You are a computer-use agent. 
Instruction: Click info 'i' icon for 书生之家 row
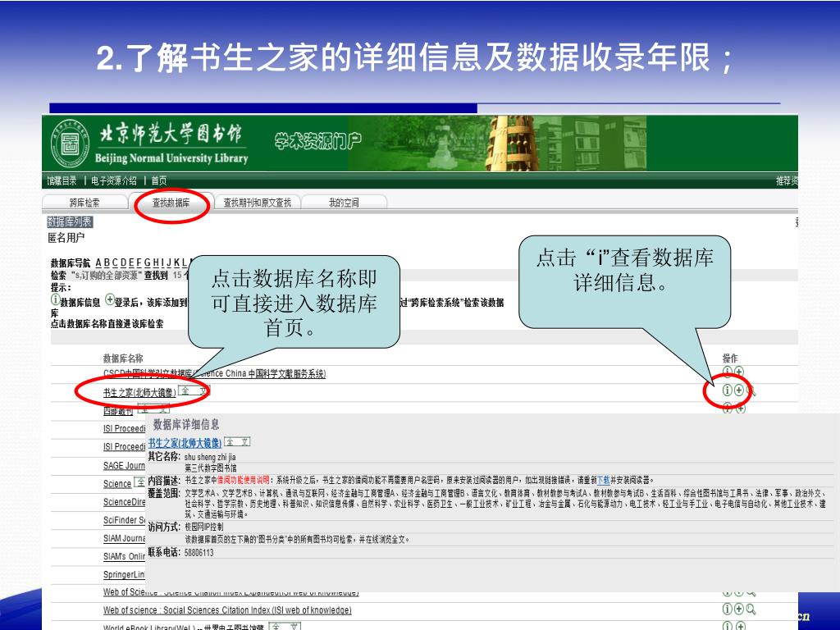(727, 390)
